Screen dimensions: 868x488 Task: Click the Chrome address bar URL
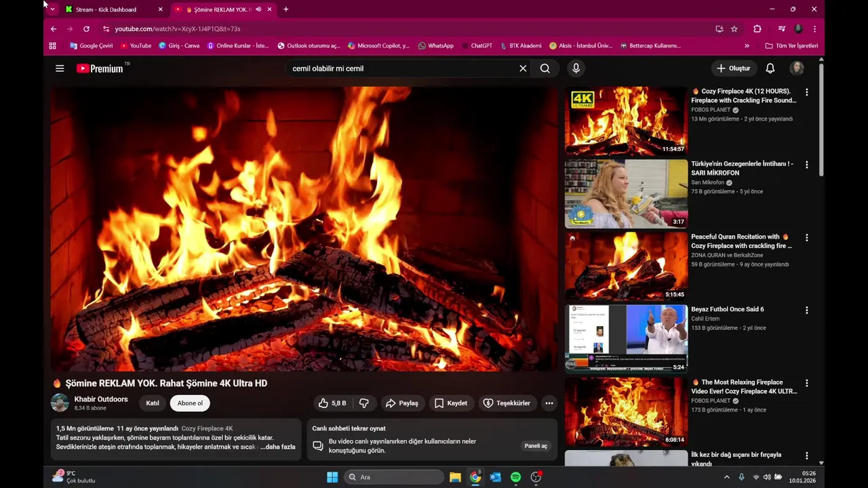click(178, 29)
